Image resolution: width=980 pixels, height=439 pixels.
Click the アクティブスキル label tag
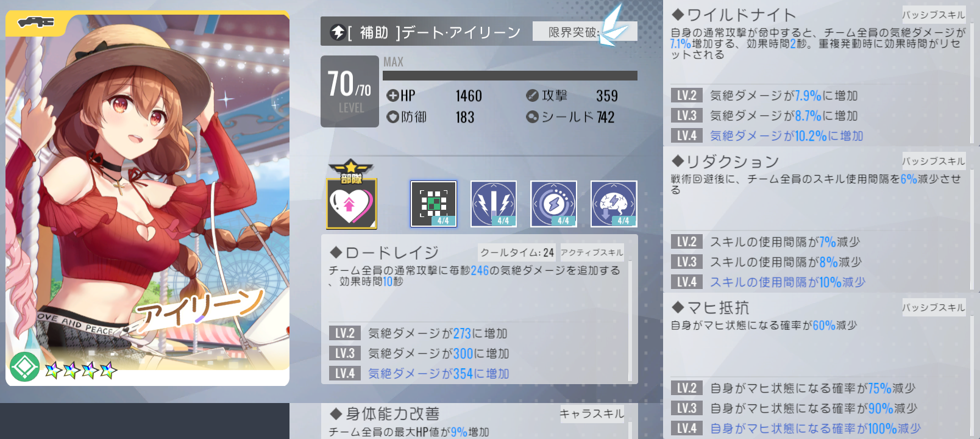pos(592,252)
